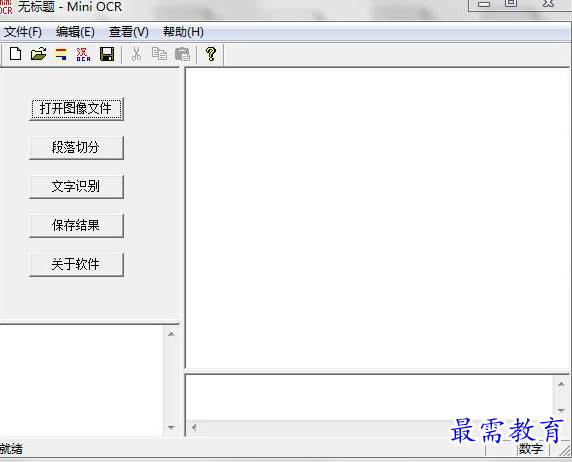Open the 帮助(H) menu
This screenshot has width=572, height=462.
coord(183,32)
